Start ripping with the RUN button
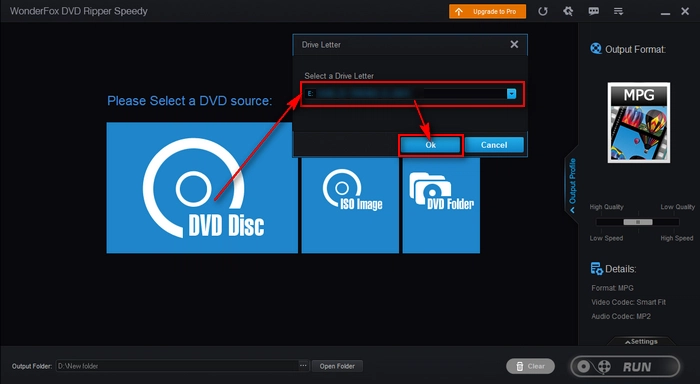 (625, 367)
